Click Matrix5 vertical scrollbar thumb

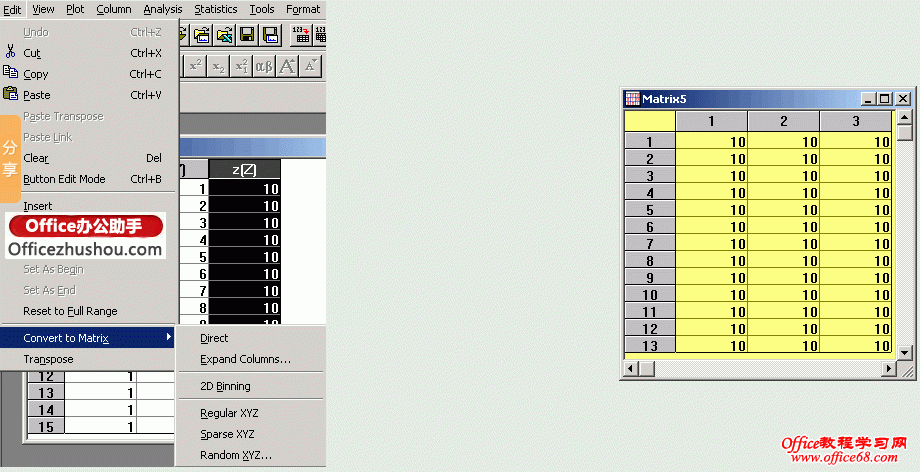coord(905,132)
